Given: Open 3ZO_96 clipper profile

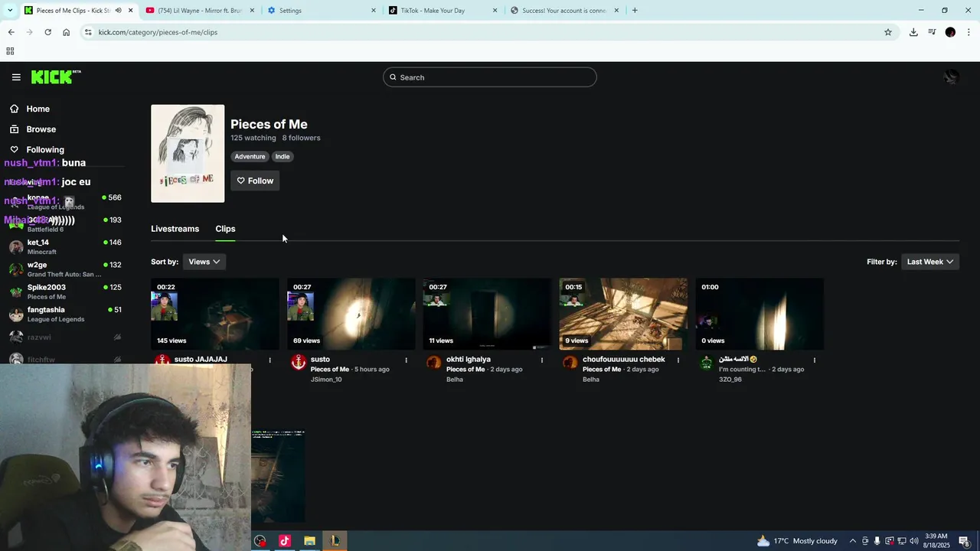Looking at the screenshot, I should [x=730, y=380].
